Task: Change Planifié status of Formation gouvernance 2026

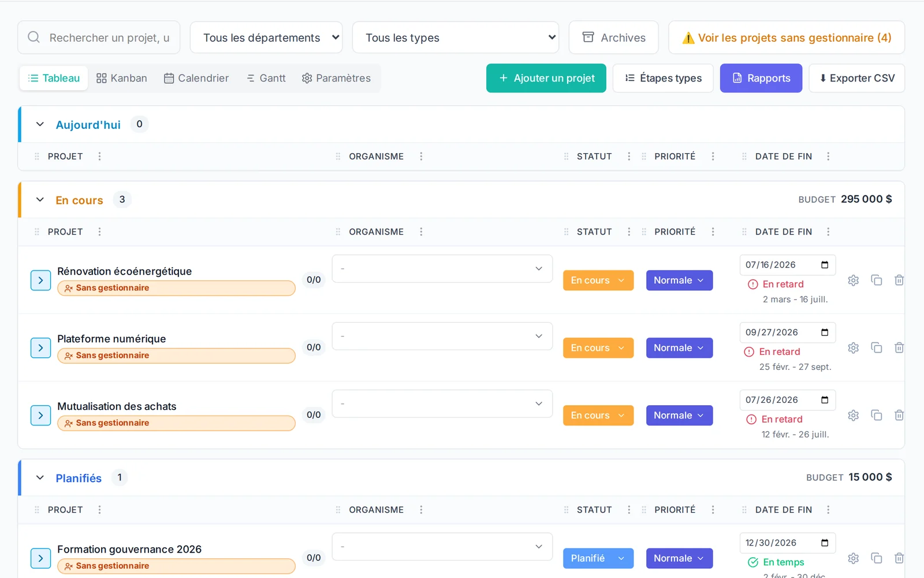Action: (x=598, y=558)
